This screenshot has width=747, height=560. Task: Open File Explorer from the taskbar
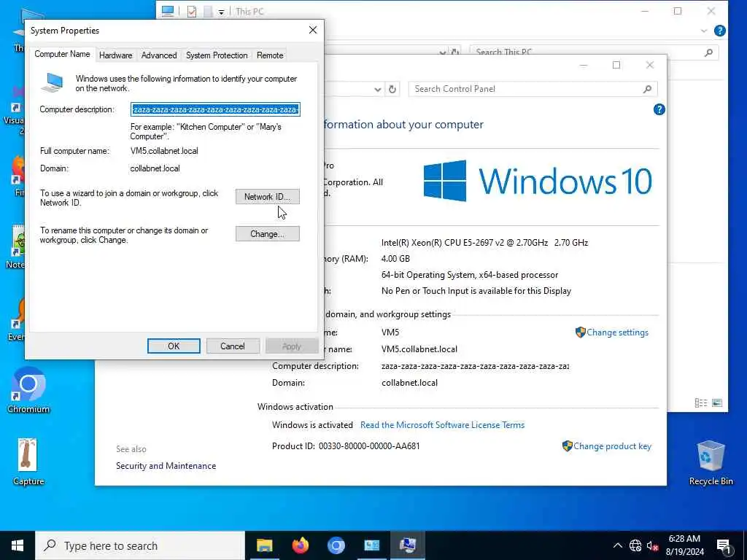(x=264, y=545)
